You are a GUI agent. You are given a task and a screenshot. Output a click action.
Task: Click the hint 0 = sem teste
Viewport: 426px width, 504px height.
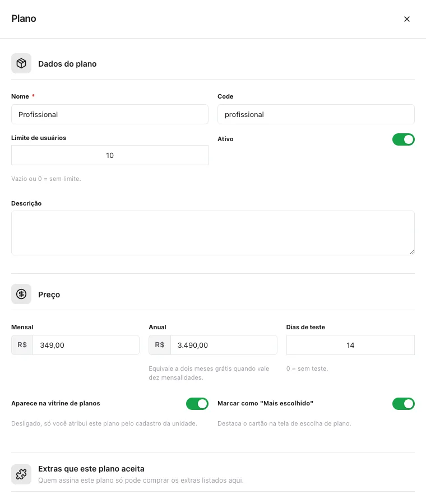click(x=307, y=368)
